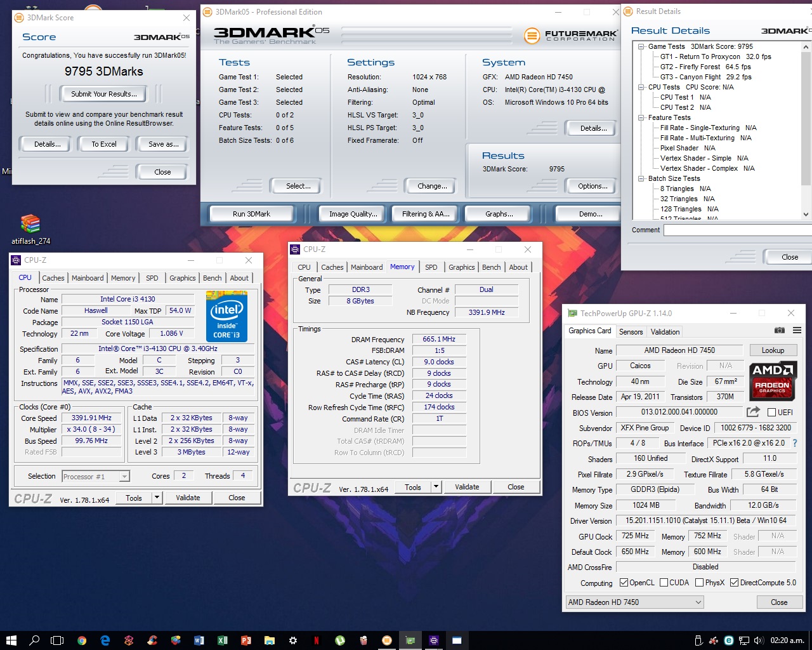
Task: Open Task View from the taskbar
Action: click(57, 640)
